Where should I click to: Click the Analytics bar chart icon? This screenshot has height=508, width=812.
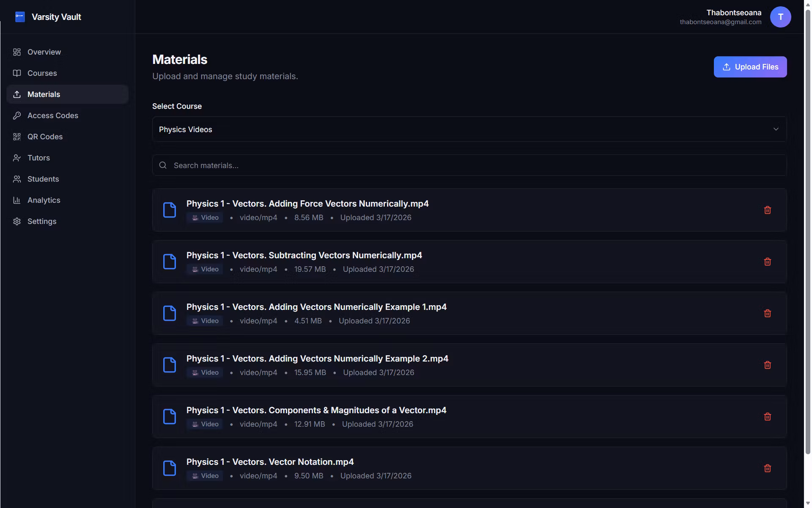coord(17,200)
